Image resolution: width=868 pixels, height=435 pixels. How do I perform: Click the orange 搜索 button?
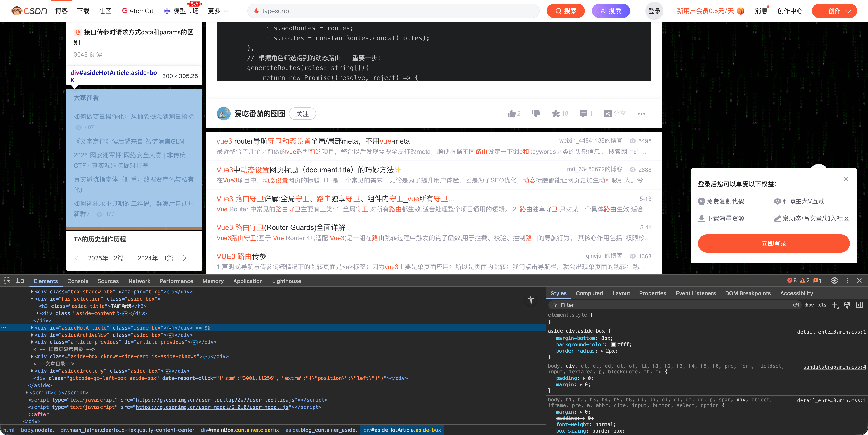565,11
